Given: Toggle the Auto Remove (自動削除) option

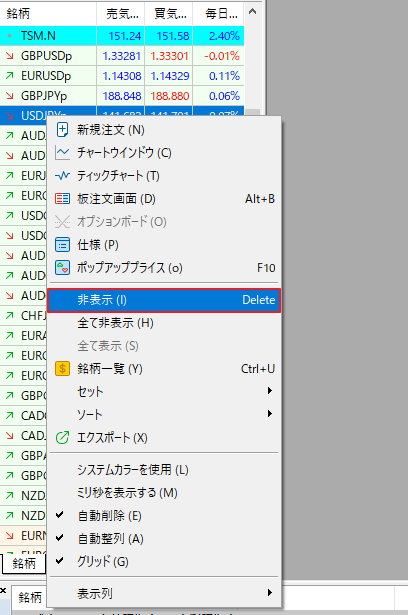Looking at the screenshot, I should pos(164,516).
